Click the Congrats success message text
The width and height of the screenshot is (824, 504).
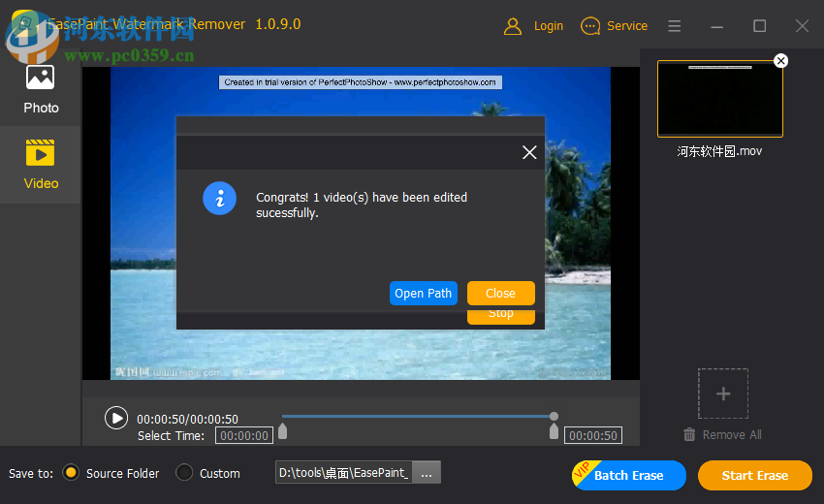point(362,205)
